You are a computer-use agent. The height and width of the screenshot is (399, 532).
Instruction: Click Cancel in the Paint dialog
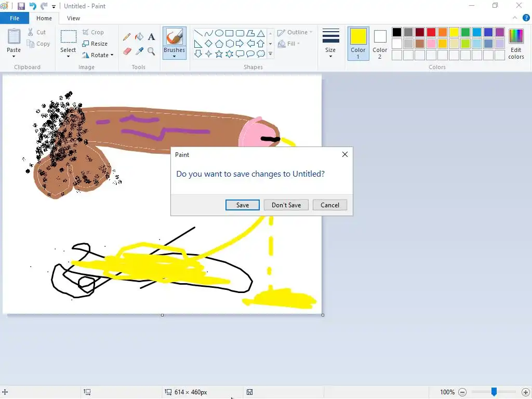(x=330, y=205)
